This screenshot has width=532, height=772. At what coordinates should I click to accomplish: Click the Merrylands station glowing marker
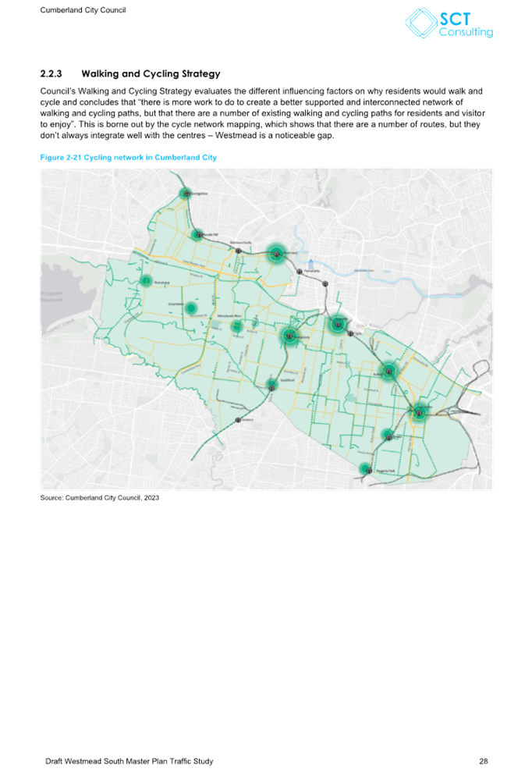[x=289, y=336]
